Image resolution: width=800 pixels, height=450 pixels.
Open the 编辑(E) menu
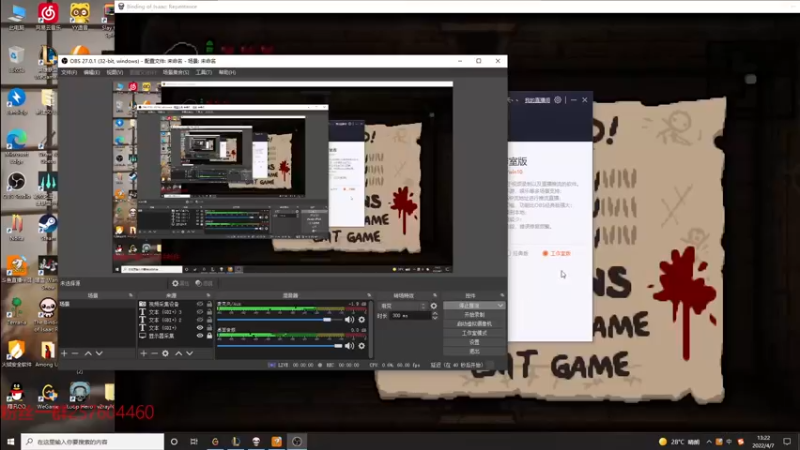click(92, 72)
